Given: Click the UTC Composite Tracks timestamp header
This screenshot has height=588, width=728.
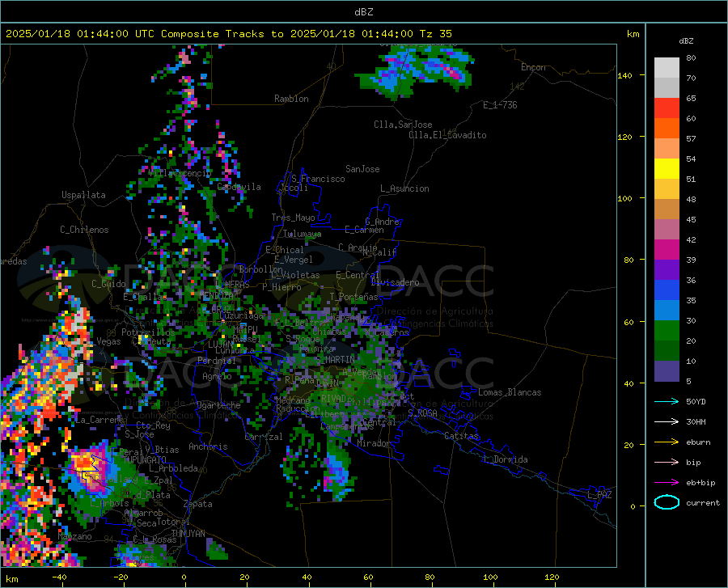Looking at the screenshot, I should (x=228, y=34).
